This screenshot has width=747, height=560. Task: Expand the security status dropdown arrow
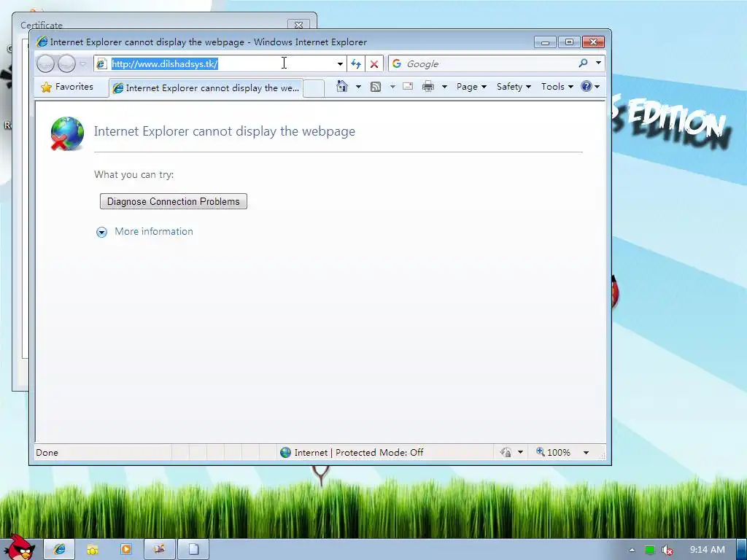click(521, 452)
